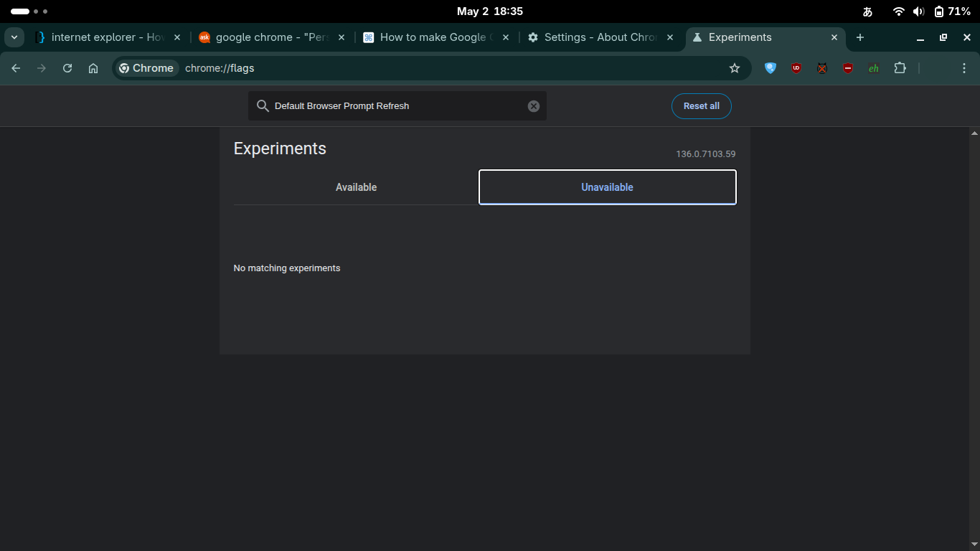Open the red minus shield extension

pos(848,68)
